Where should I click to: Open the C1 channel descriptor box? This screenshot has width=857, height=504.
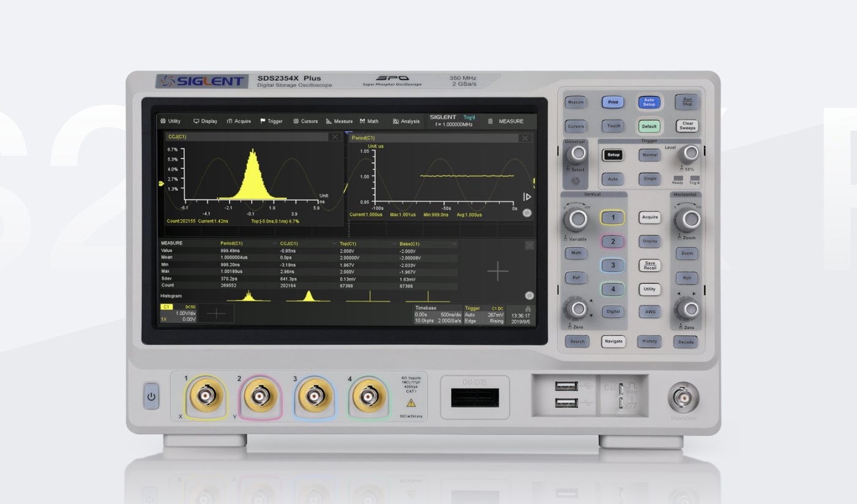(178, 314)
